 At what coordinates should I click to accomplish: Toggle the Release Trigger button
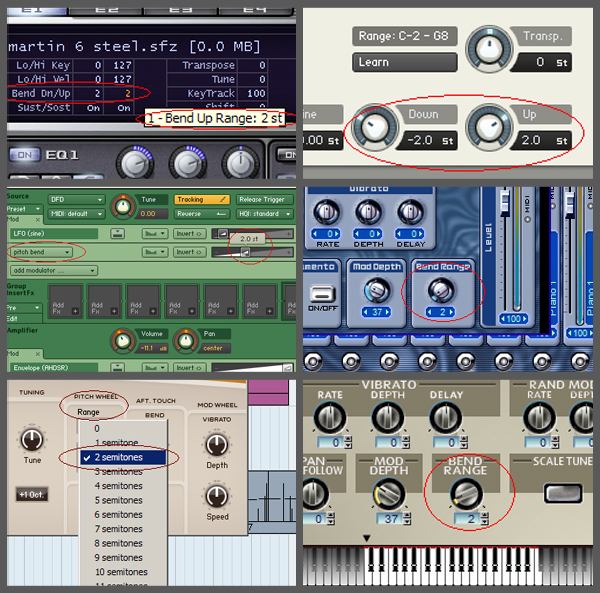(x=264, y=200)
